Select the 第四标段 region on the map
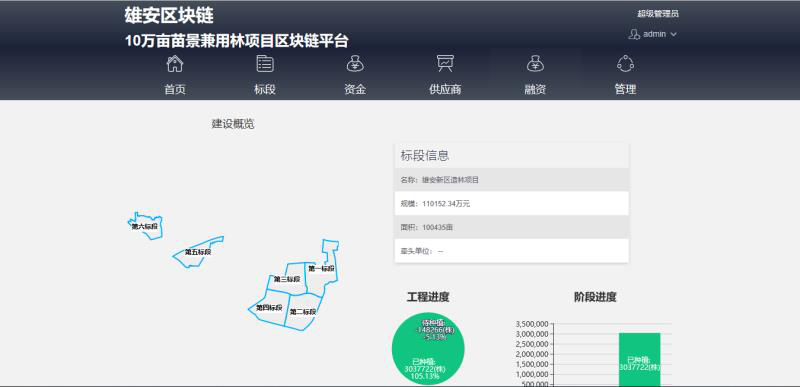The height and width of the screenshot is (387, 800). pyautogui.click(x=269, y=307)
